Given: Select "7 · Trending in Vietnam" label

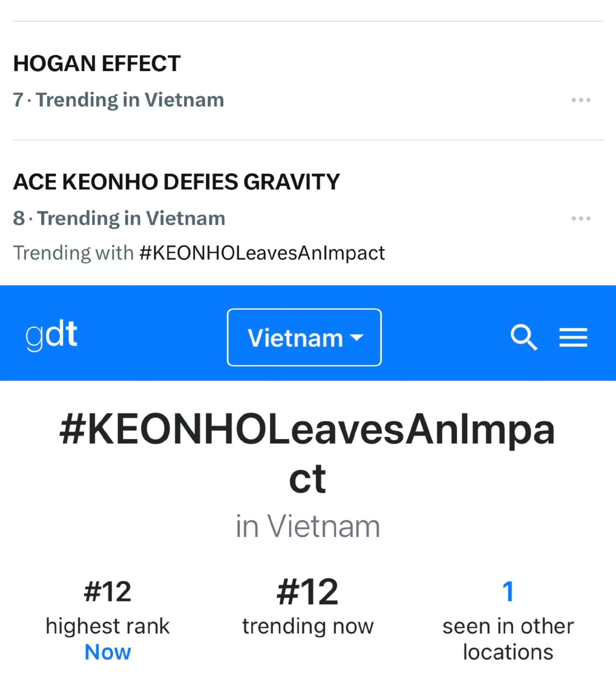Looking at the screenshot, I should (119, 100).
